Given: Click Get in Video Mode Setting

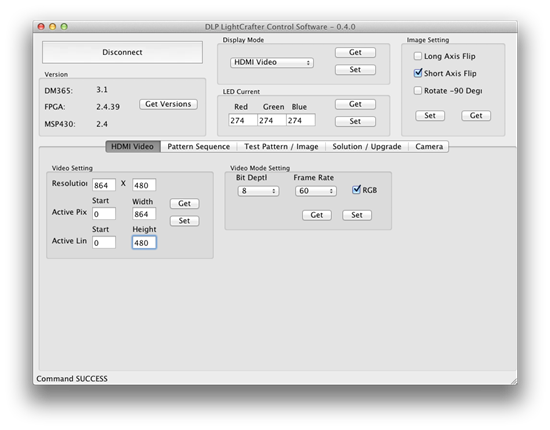Looking at the screenshot, I should 317,215.
